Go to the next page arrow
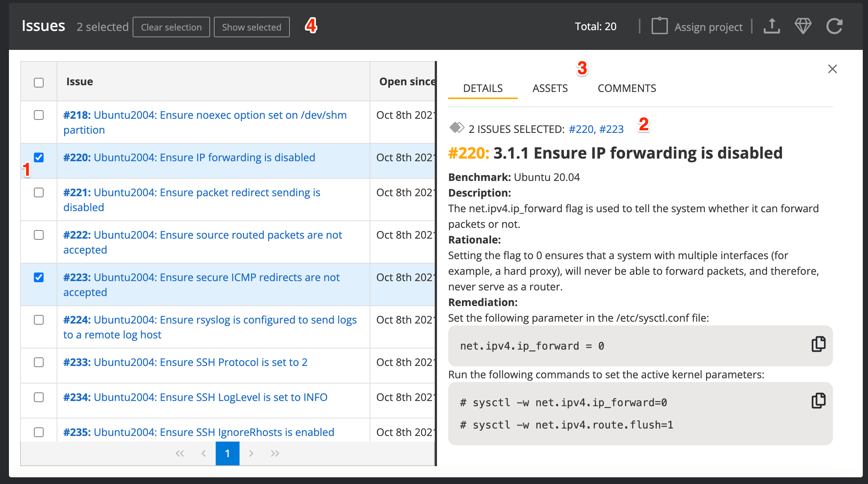Viewport: 868px width, 484px height. [x=251, y=453]
